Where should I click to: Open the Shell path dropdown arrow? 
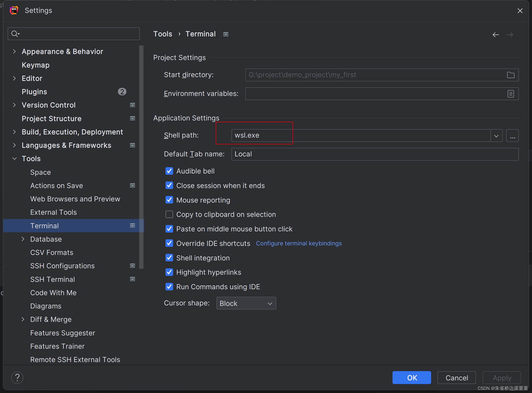(496, 136)
